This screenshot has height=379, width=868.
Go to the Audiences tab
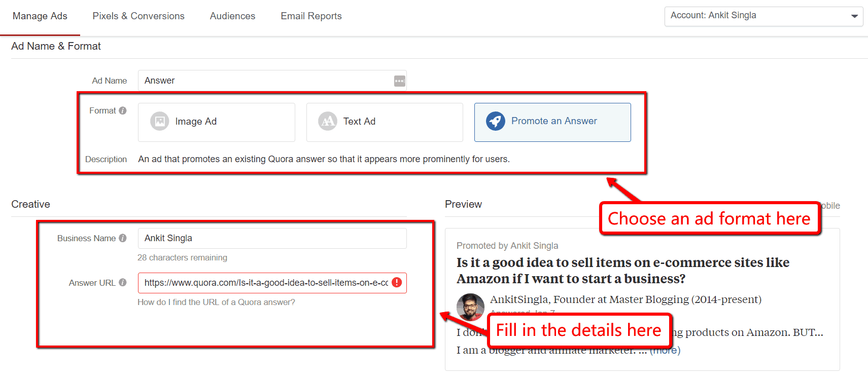(x=232, y=16)
